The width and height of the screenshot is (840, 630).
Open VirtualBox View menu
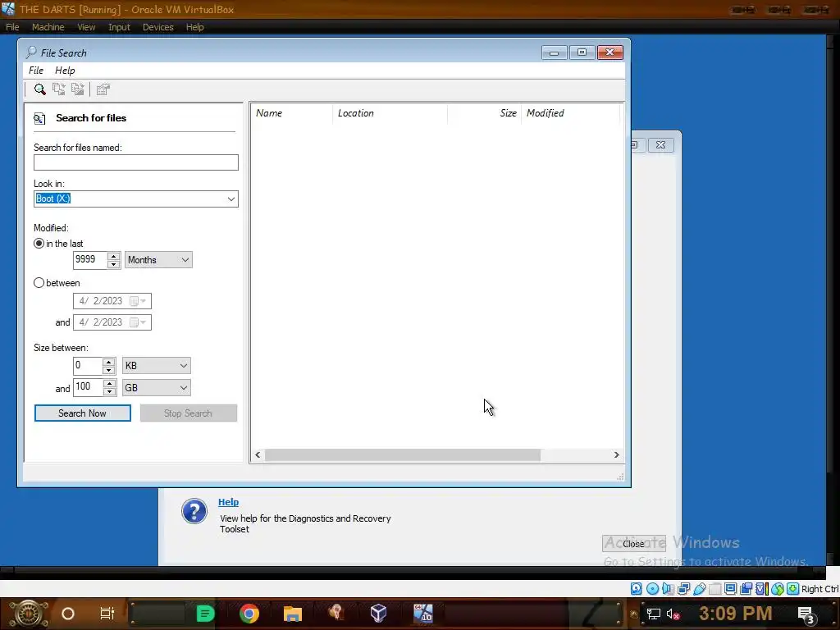85,27
